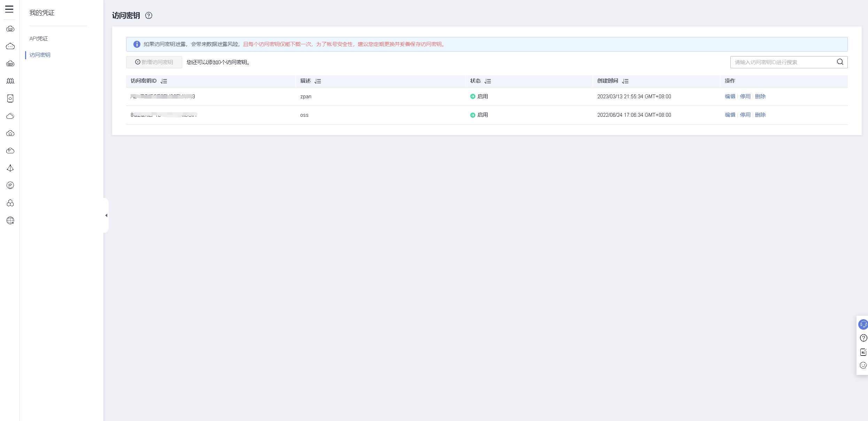The height and width of the screenshot is (421, 868).
Task: Click 停用 for the oss key
Action: [745, 115]
